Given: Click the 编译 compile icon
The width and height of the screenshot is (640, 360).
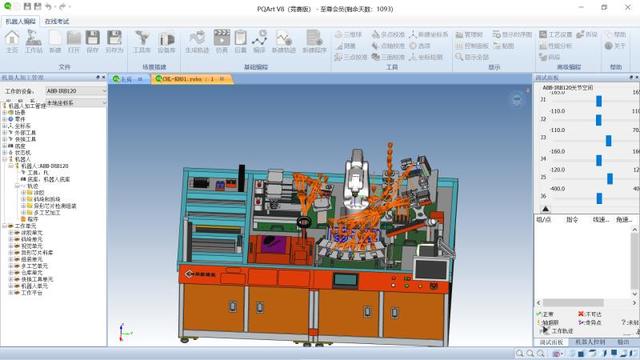Looking at the screenshot, I should (x=259, y=42).
